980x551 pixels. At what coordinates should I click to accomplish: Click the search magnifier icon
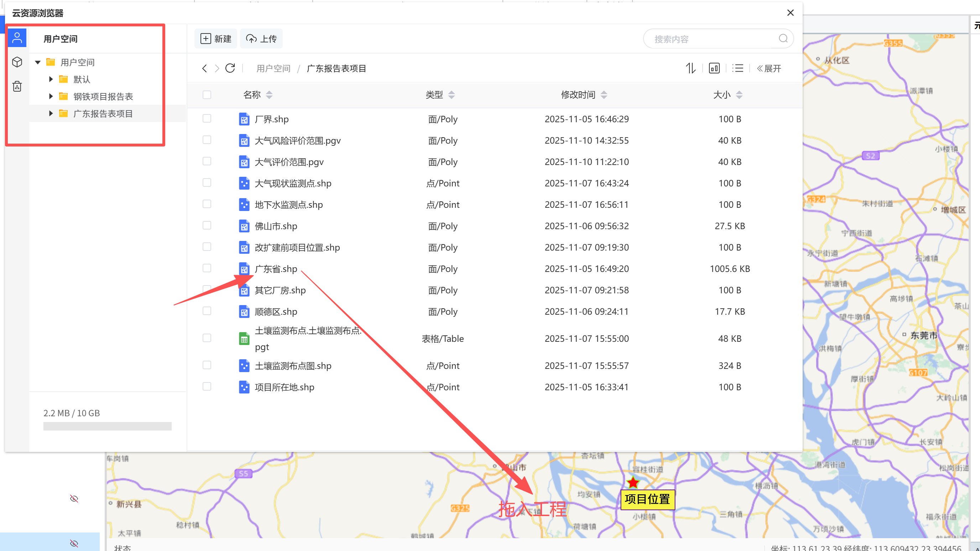click(783, 38)
